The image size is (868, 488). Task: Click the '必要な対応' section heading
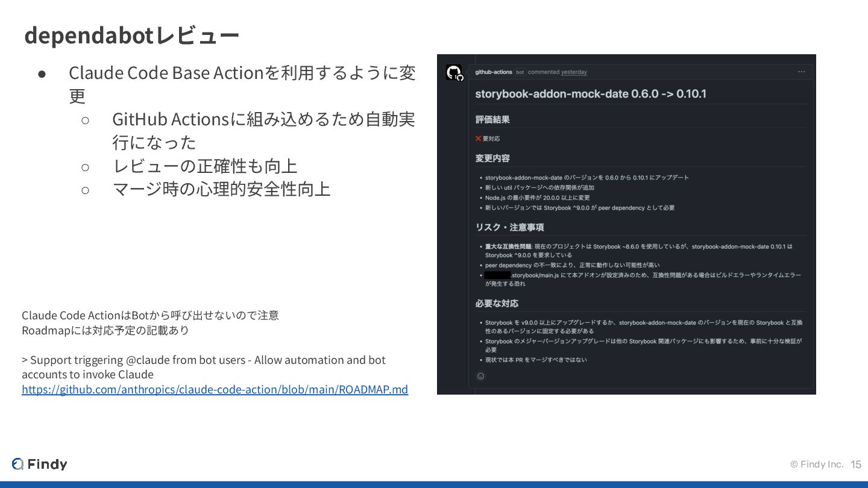(497, 303)
